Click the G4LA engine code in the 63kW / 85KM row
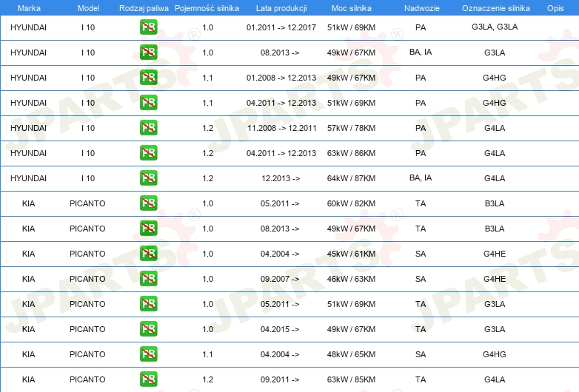579x392 pixels. [495, 379]
